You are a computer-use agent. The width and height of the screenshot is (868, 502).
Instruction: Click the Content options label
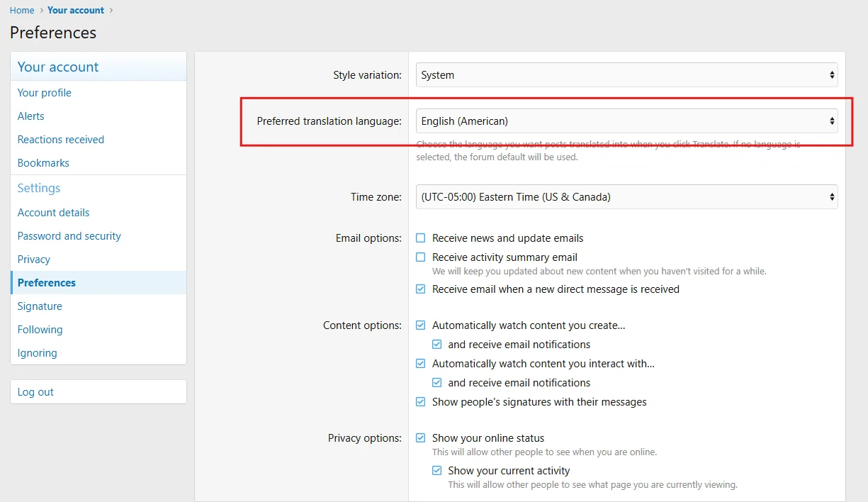pyautogui.click(x=362, y=325)
